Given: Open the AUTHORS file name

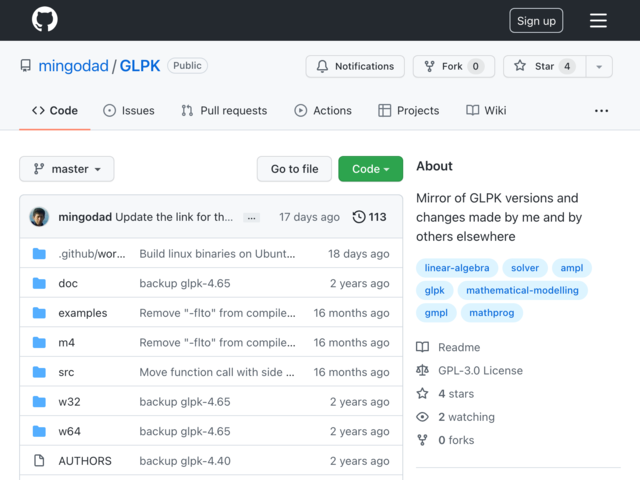Looking at the screenshot, I should [x=85, y=461].
